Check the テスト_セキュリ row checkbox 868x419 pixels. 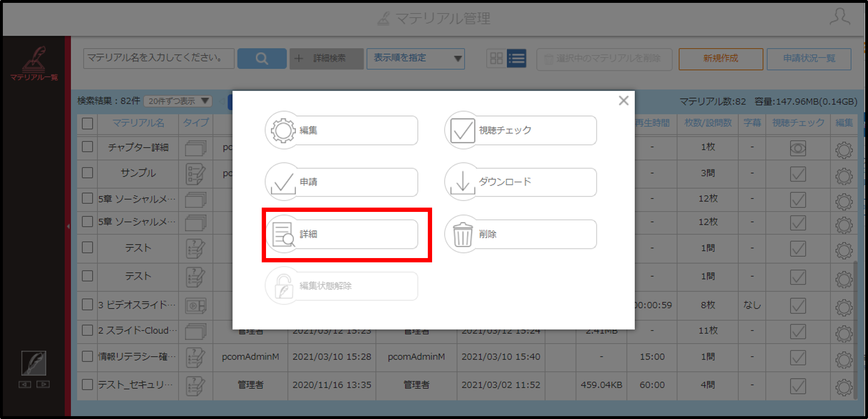pos(88,384)
